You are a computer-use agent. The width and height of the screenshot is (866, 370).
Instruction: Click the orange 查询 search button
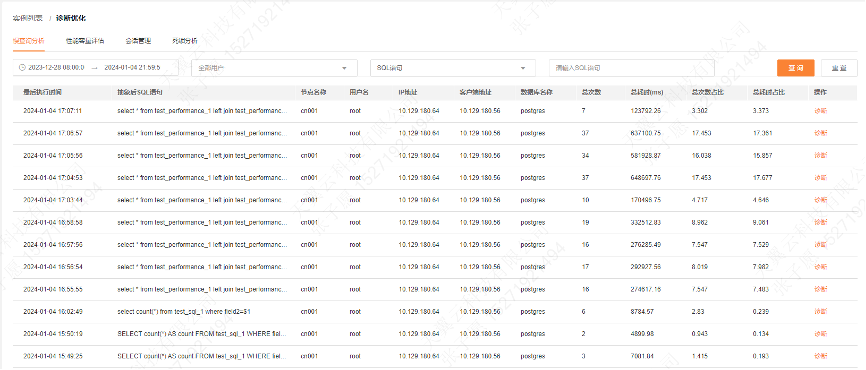796,68
